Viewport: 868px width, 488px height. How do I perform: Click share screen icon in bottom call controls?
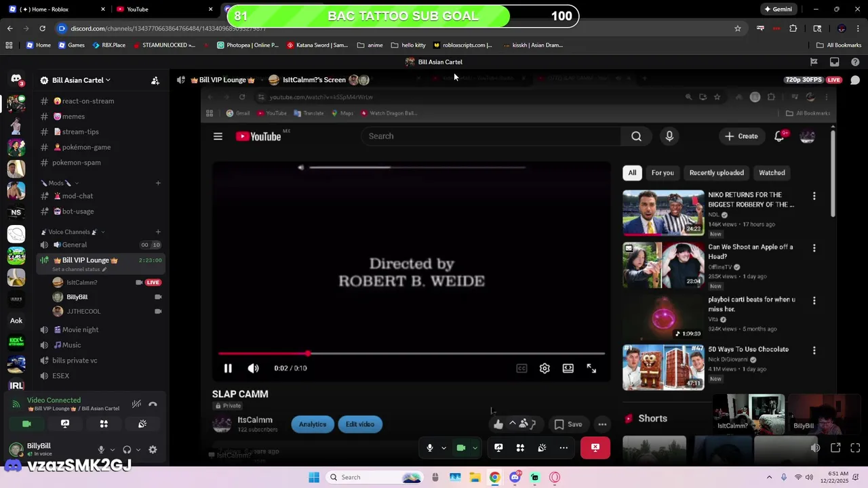pyautogui.click(x=498, y=447)
